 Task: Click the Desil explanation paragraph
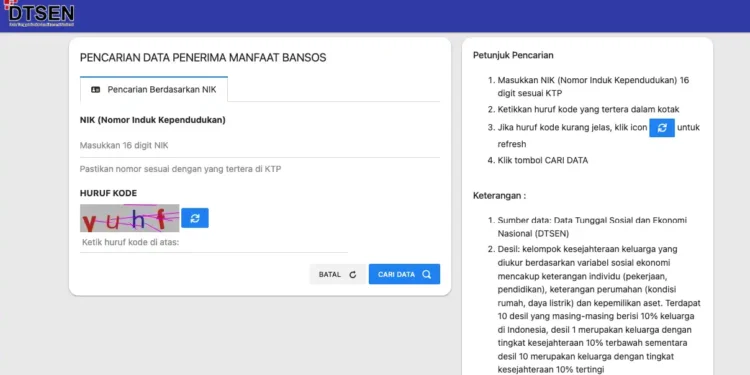coord(599,309)
